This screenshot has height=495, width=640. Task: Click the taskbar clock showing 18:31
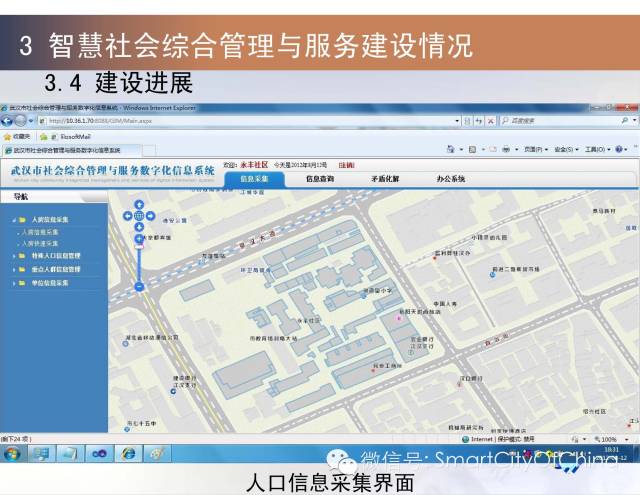coord(612,450)
